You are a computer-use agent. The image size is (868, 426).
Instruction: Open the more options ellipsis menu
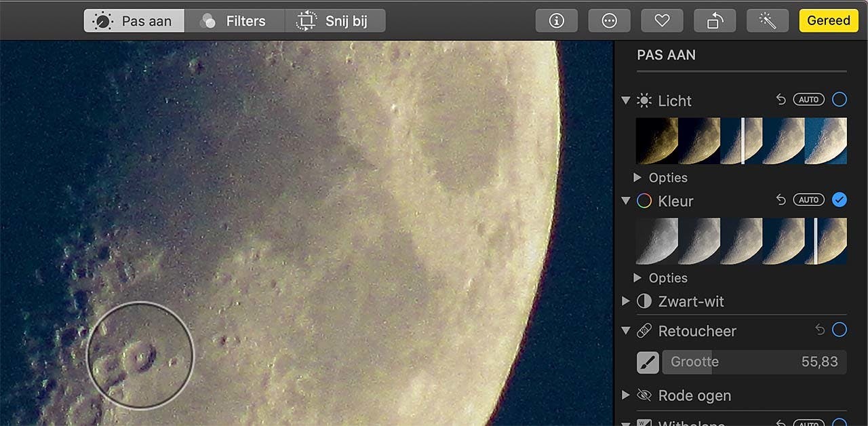610,21
